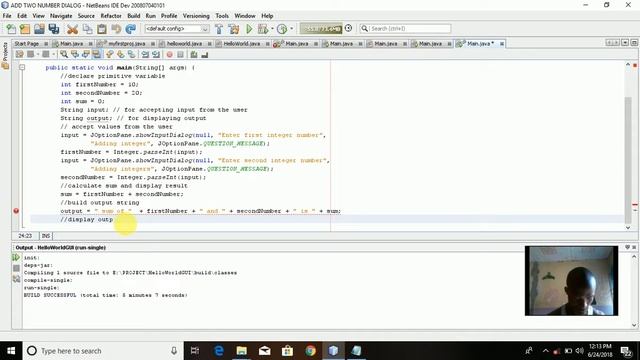640x360 pixels.
Task: Switch to the myfirstproj.java tab
Action: (x=127, y=43)
